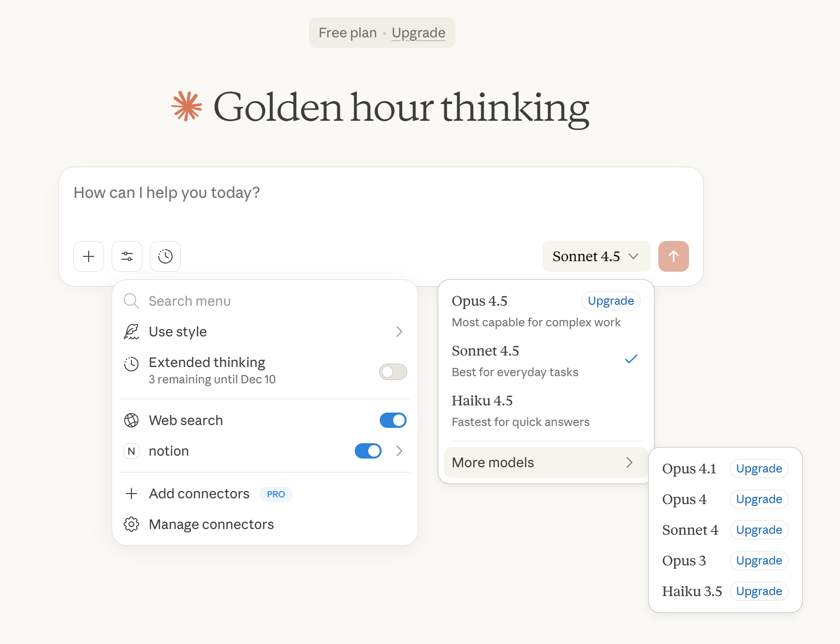Screen dimensions: 840x644
Task: Click Upgrade button next to Opus 4.5
Action: 611,301
